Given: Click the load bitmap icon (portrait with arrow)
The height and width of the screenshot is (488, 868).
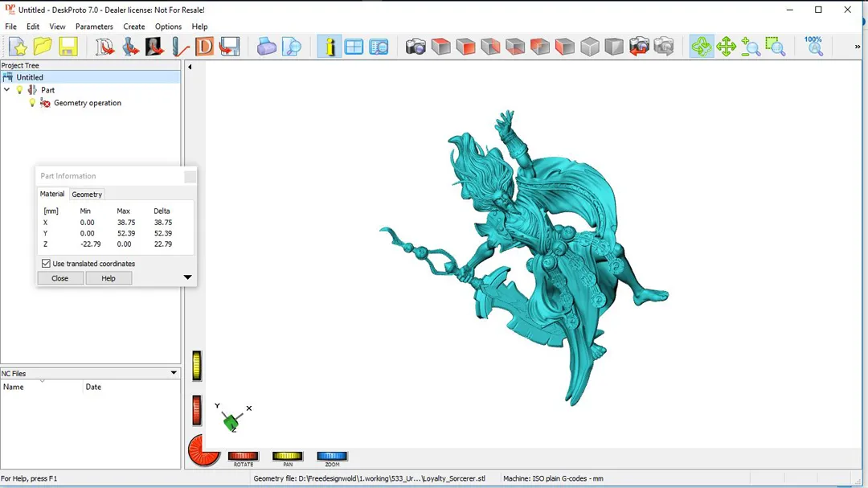Looking at the screenshot, I should [x=154, y=47].
